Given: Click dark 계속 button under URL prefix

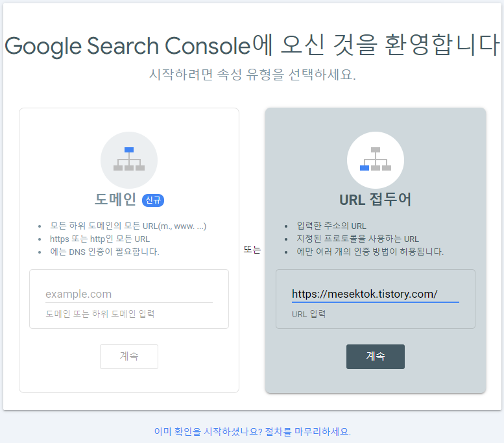Looking at the screenshot, I should 375,357.
